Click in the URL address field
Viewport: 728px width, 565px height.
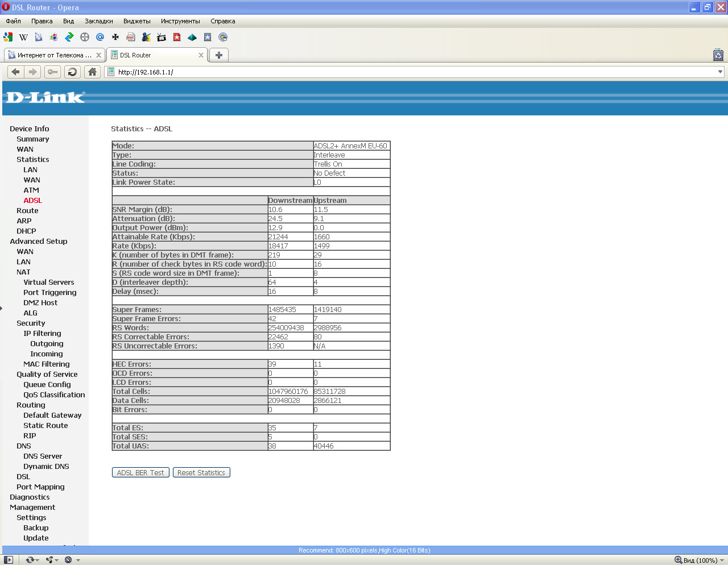click(398, 72)
